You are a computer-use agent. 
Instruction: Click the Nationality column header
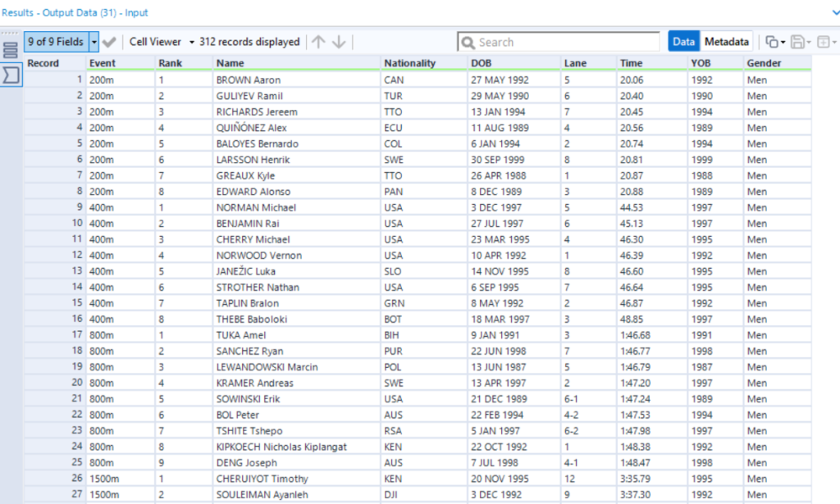(424, 63)
